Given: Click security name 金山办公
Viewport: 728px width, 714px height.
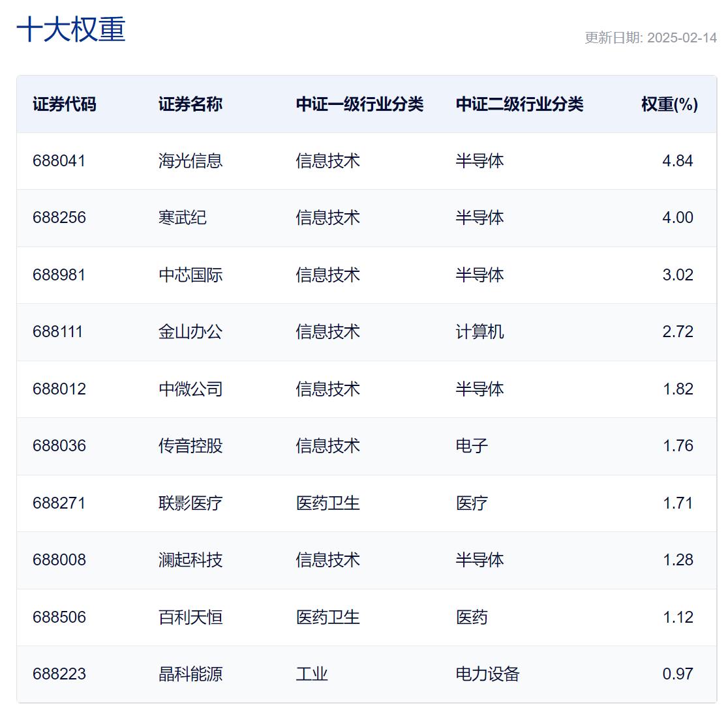Looking at the screenshot, I should point(190,331).
